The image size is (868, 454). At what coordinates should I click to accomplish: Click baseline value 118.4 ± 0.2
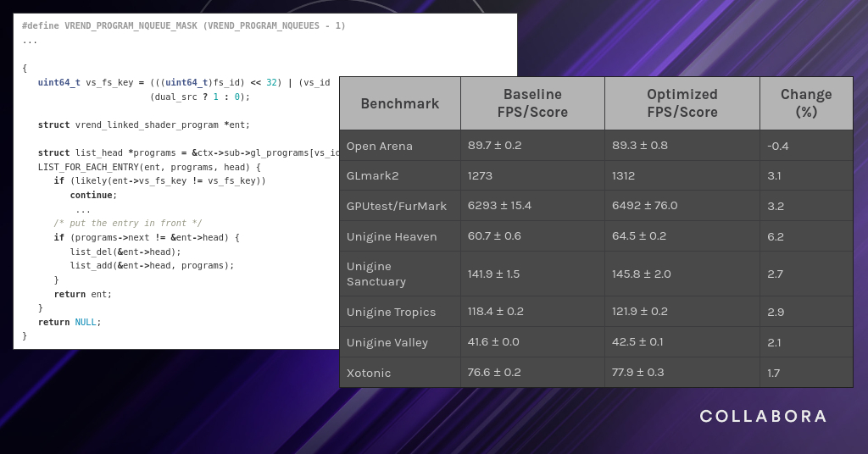tap(495, 312)
